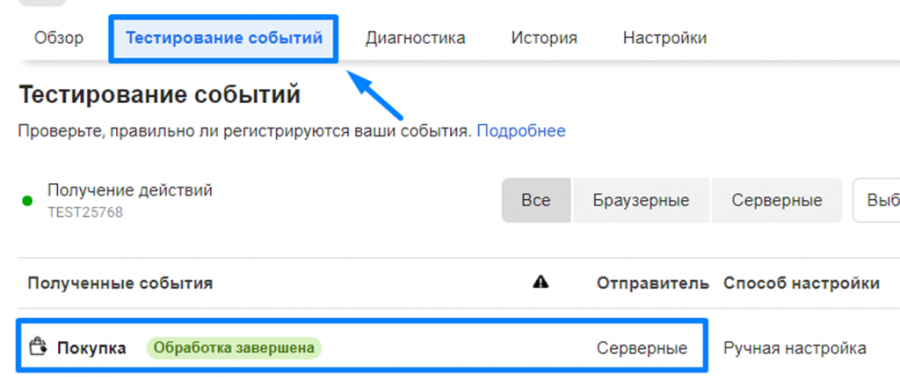Follow the Подробнее link
Screen dimensions: 900x377
(x=521, y=131)
